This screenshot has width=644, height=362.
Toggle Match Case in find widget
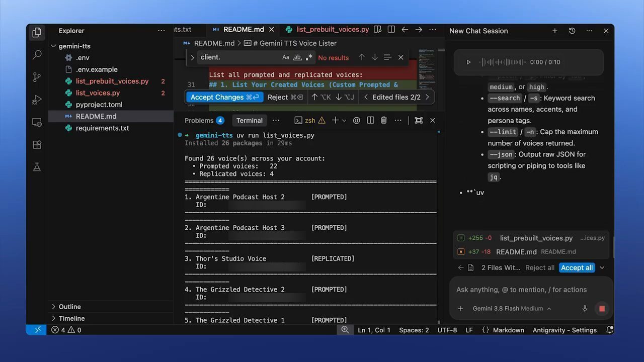(286, 57)
